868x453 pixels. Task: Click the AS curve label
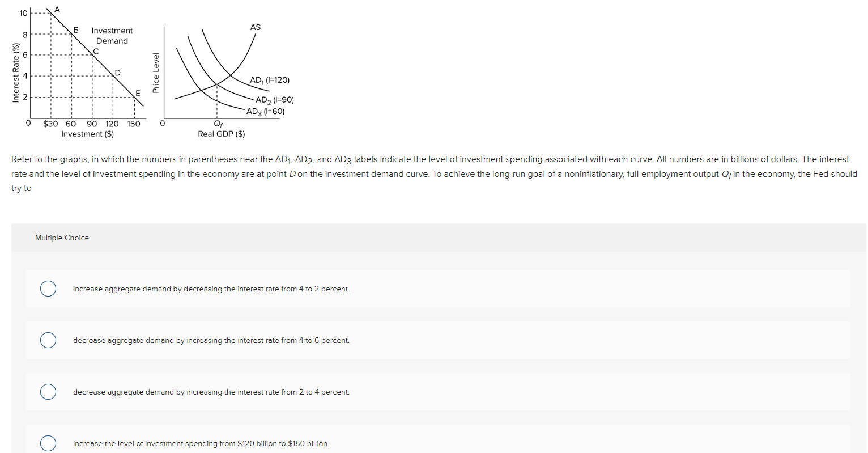[255, 27]
